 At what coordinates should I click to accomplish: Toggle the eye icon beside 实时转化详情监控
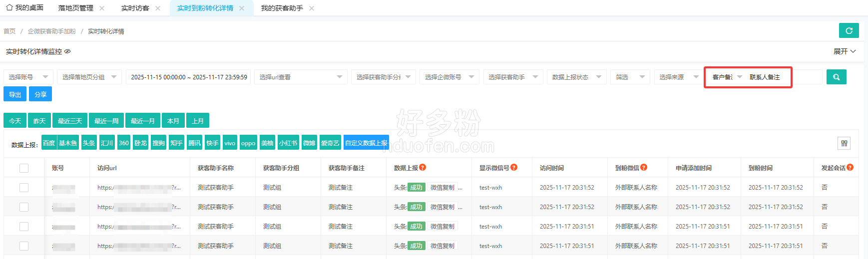(x=67, y=51)
